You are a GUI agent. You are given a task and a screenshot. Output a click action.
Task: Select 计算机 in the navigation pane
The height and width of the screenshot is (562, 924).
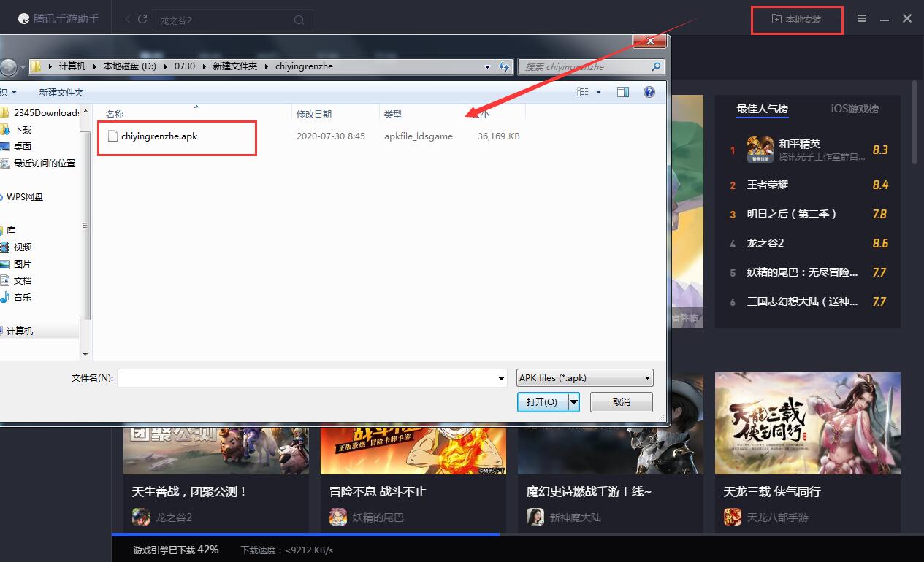(x=20, y=331)
